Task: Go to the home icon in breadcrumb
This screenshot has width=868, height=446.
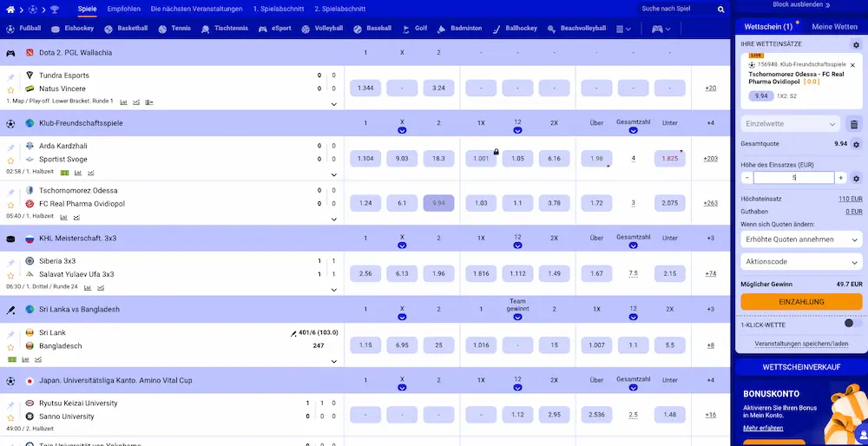Action: tap(10, 10)
